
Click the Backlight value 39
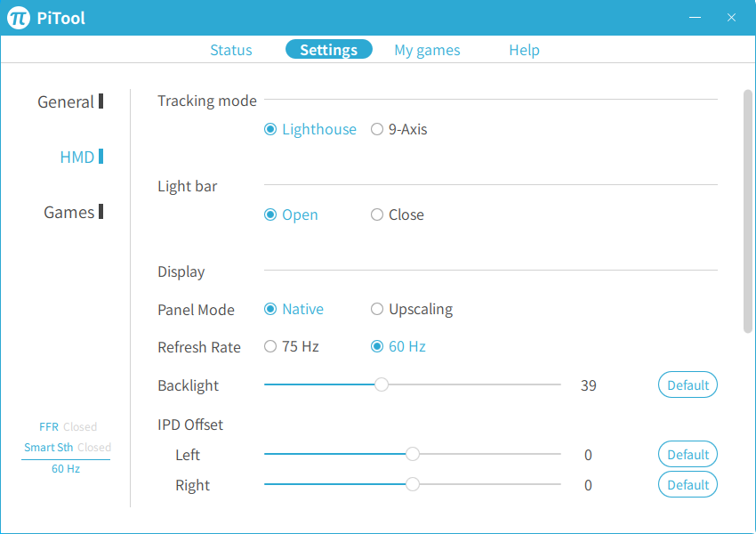(588, 385)
